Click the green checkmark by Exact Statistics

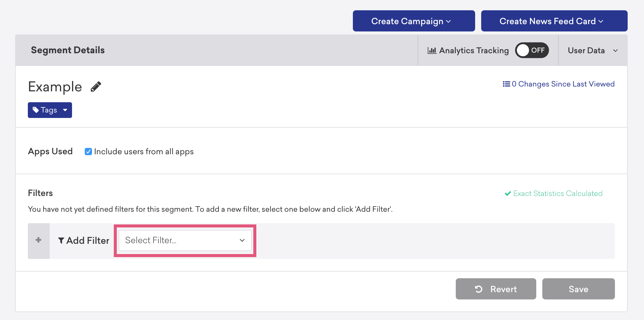click(x=508, y=194)
